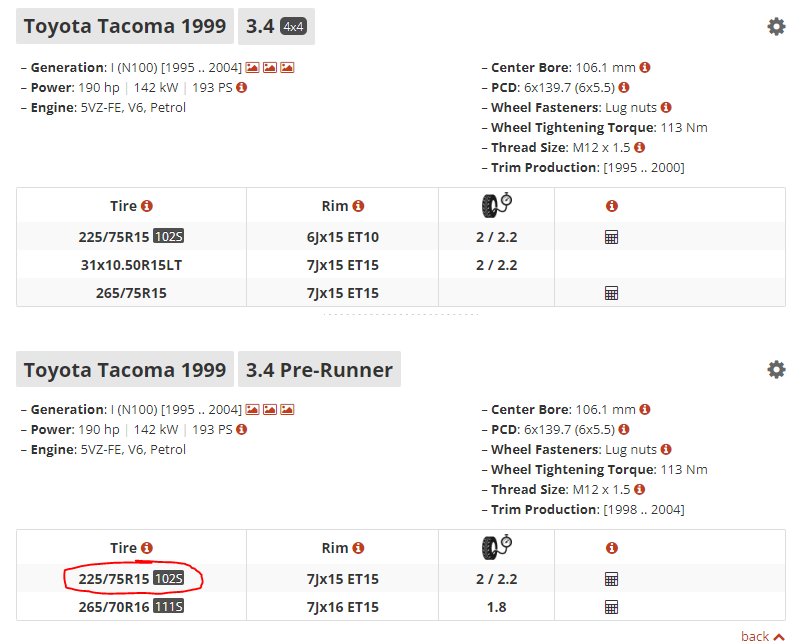
Task: View first generation photo icon in 4x4 section
Action: [x=252, y=68]
